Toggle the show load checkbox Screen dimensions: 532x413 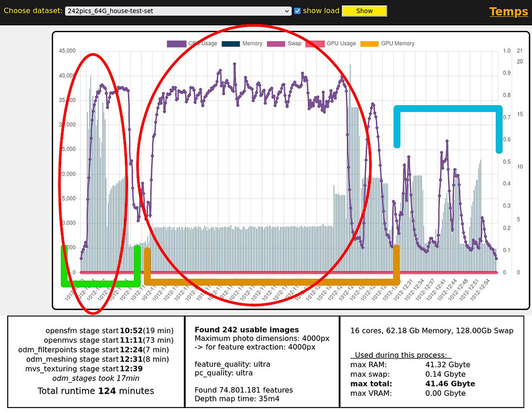tap(296, 10)
